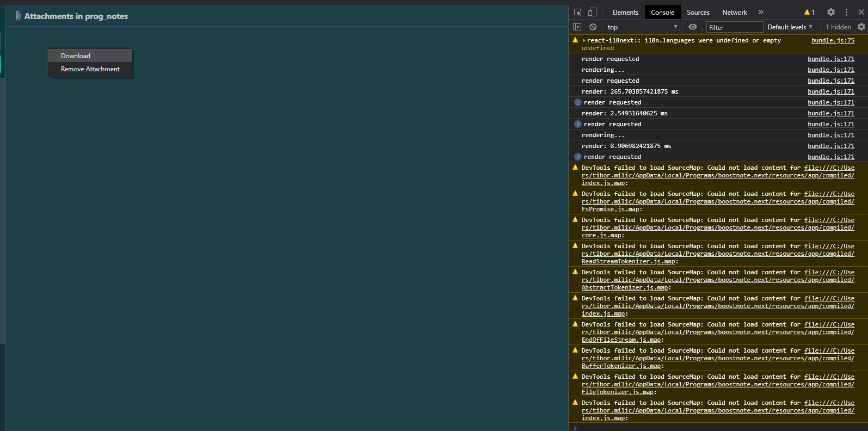Click the warning icon on FsPromise message
Viewport: 868px width, 431px height.
[575, 193]
